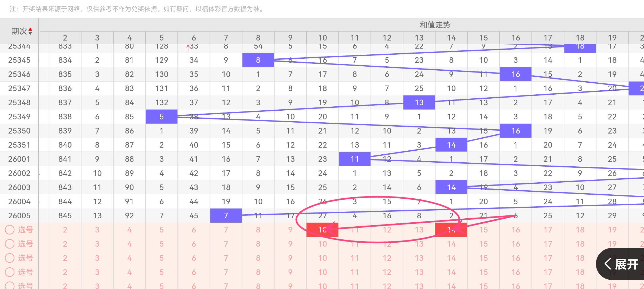Select column header 18 in the sum trend table

[580, 38]
